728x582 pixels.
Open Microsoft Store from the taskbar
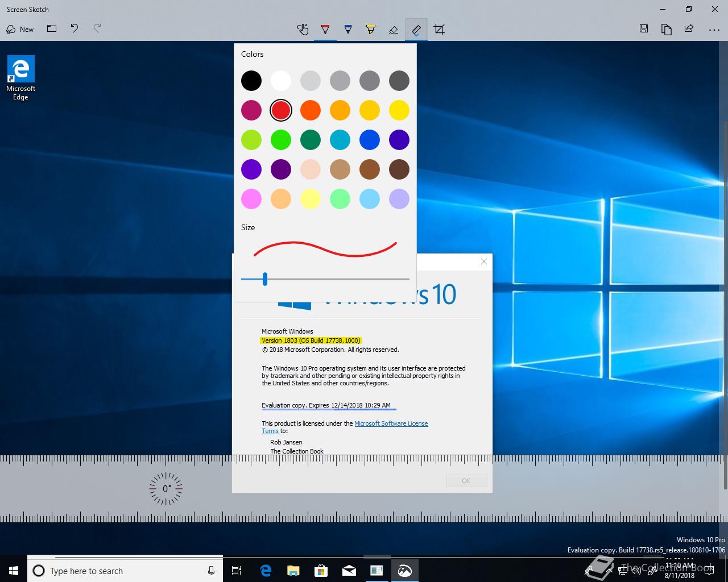321,571
